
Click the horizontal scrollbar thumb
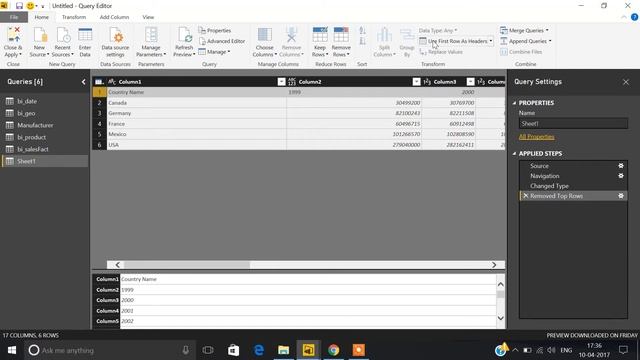click(x=187, y=265)
